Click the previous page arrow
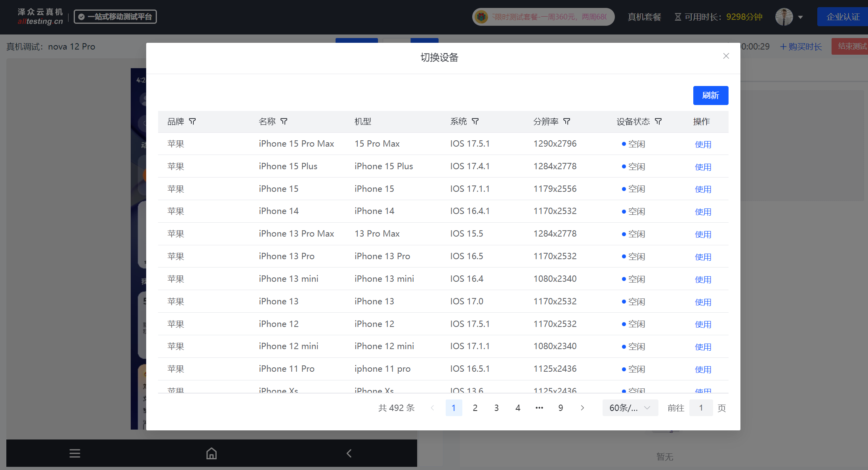Screen dimensions: 868x470 (x=432, y=408)
